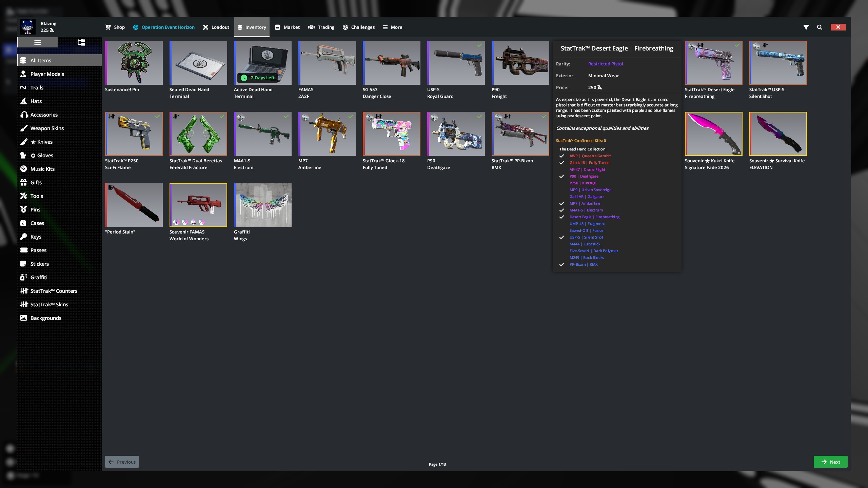Select the Trails category

tap(37, 87)
